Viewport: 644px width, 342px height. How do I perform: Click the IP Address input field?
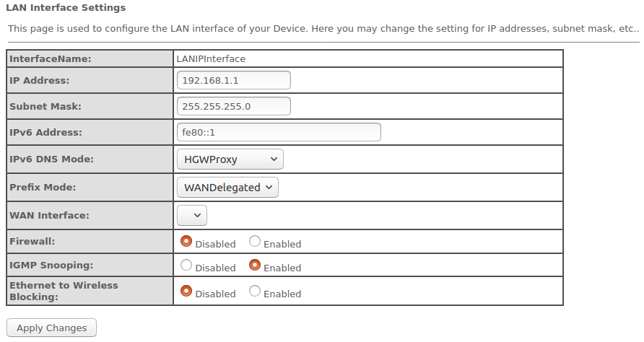tap(233, 80)
